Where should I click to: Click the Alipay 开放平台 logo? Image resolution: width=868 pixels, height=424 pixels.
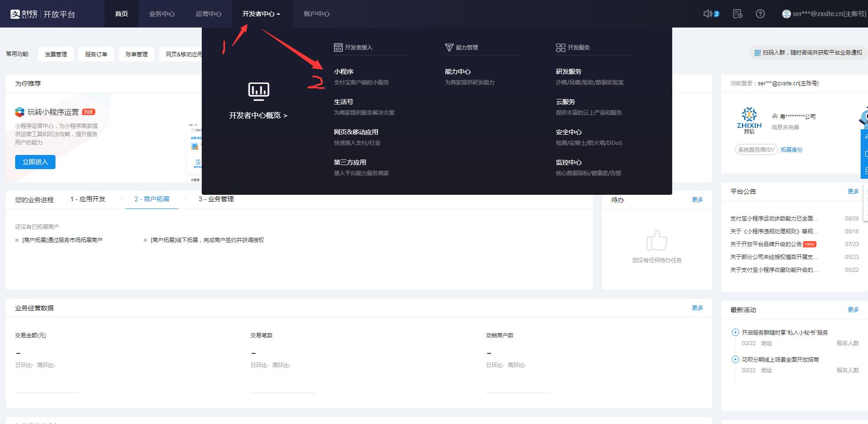point(43,14)
